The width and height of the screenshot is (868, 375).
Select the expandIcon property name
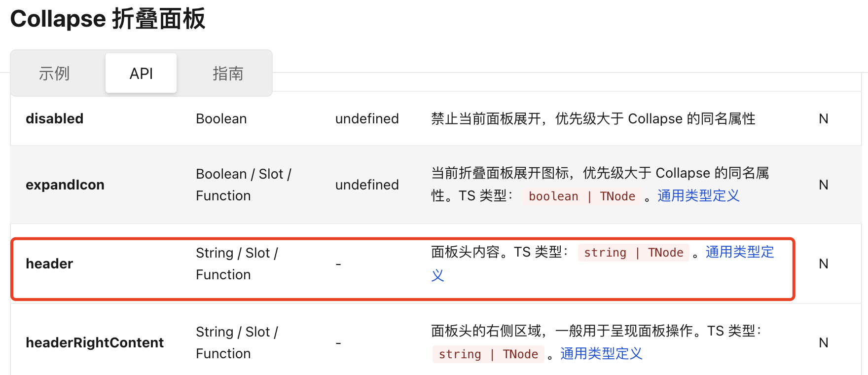tap(65, 185)
